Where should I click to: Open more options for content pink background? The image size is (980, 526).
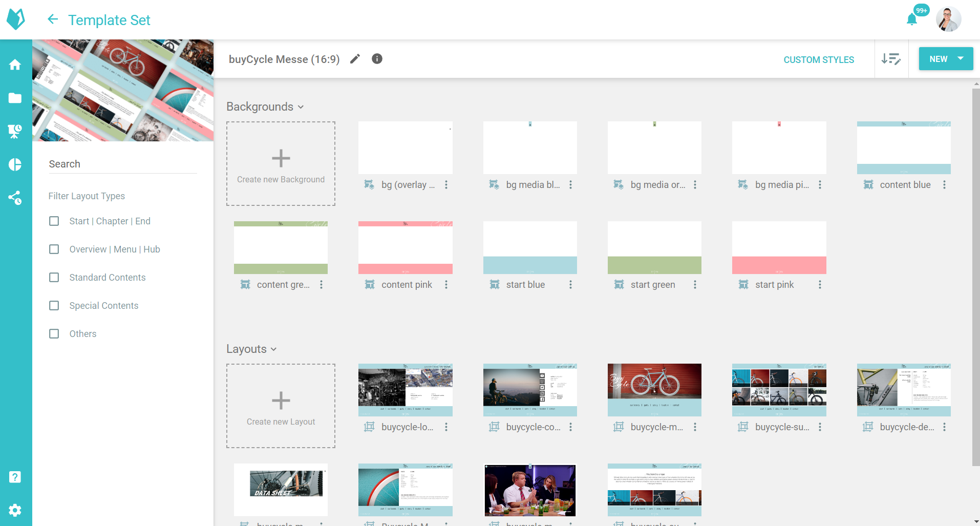coord(446,285)
